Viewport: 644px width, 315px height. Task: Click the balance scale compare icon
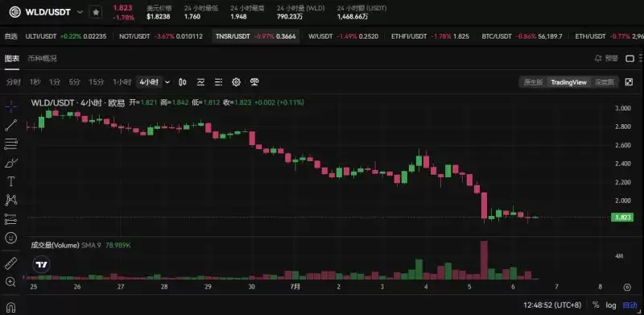[x=254, y=82]
